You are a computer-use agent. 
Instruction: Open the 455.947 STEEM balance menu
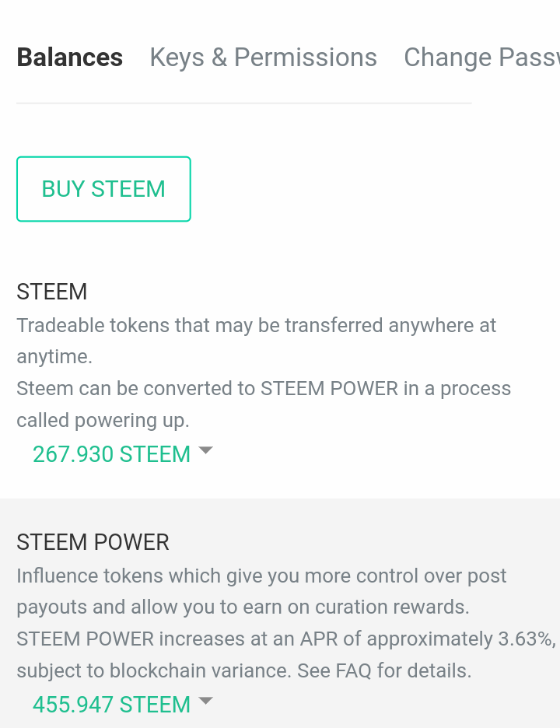pos(111,705)
